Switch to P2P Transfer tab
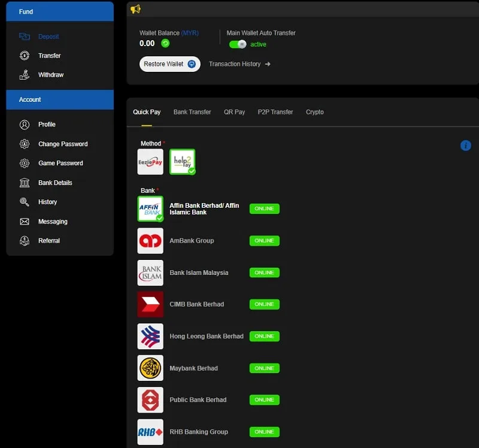The image size is (479, 448). click(x=275, y=112)
